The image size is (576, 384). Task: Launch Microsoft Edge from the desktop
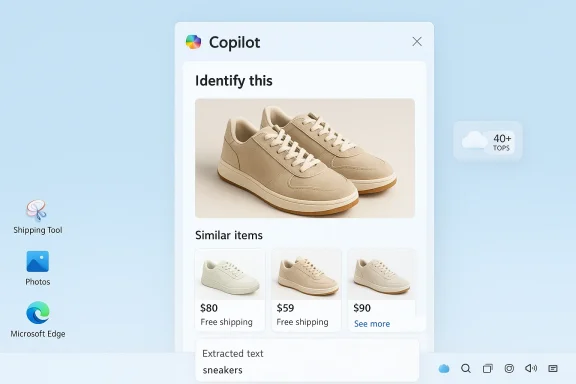[37, 320]
